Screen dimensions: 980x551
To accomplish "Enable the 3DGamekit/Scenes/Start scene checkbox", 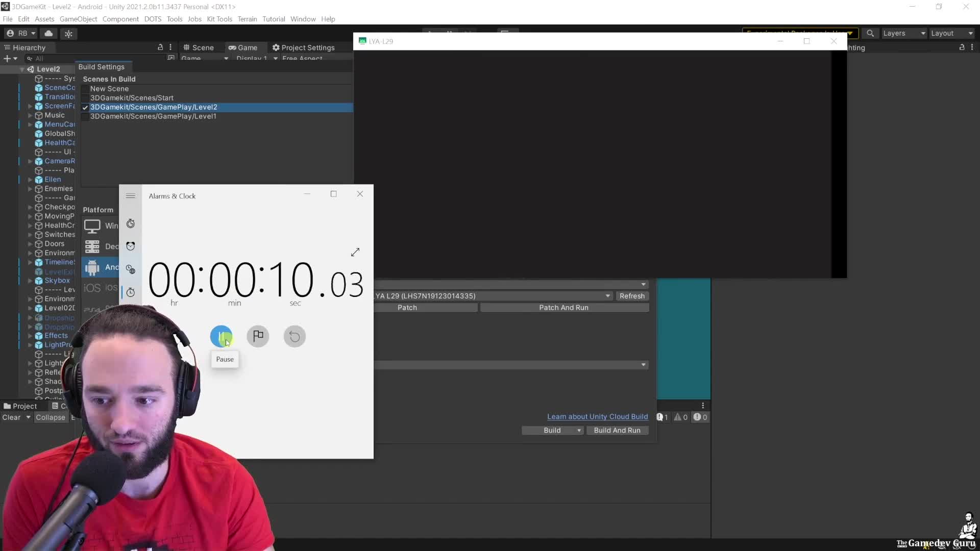I will coord(85,97).
